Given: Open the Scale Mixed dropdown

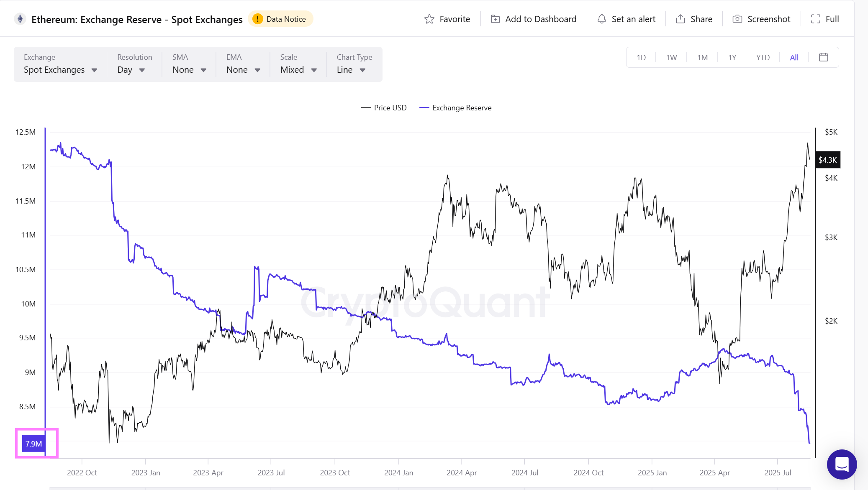Looking at the screenshot, I should pos(298,70).
